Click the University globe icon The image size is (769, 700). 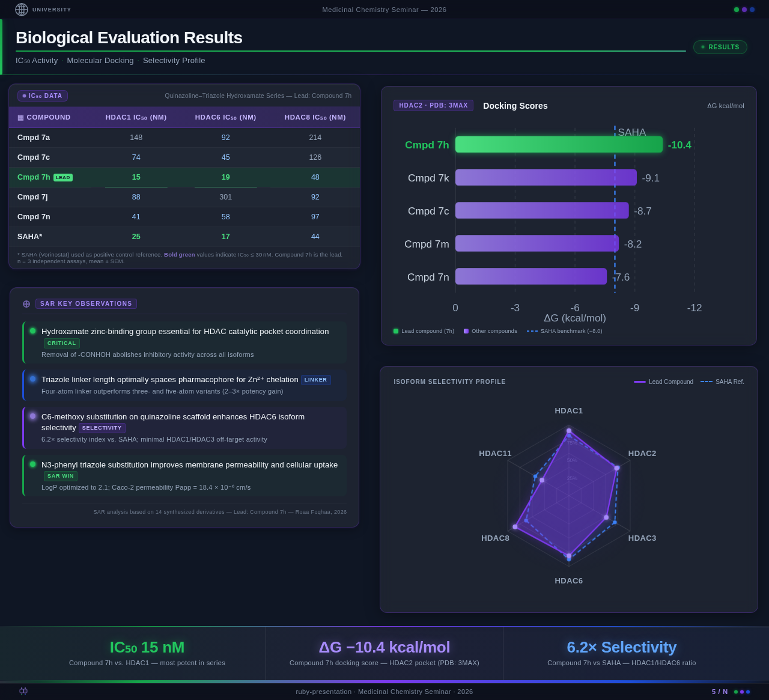[23, 10]
